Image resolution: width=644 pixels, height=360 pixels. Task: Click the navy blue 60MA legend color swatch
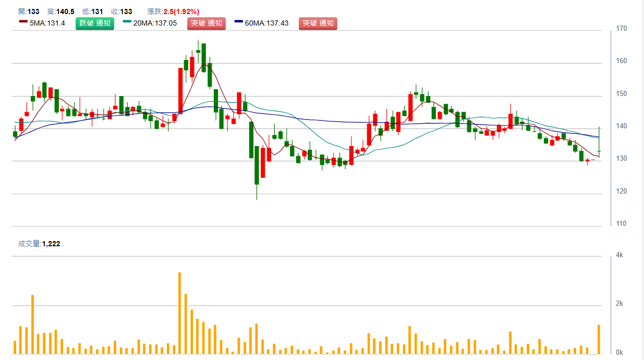point(238,21)
